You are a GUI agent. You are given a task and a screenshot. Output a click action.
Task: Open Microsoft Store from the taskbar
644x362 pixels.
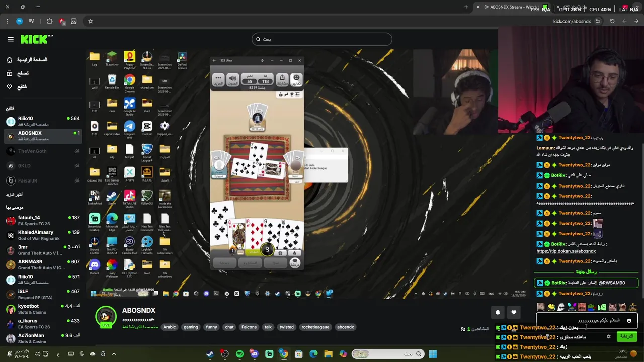(298, 354)
